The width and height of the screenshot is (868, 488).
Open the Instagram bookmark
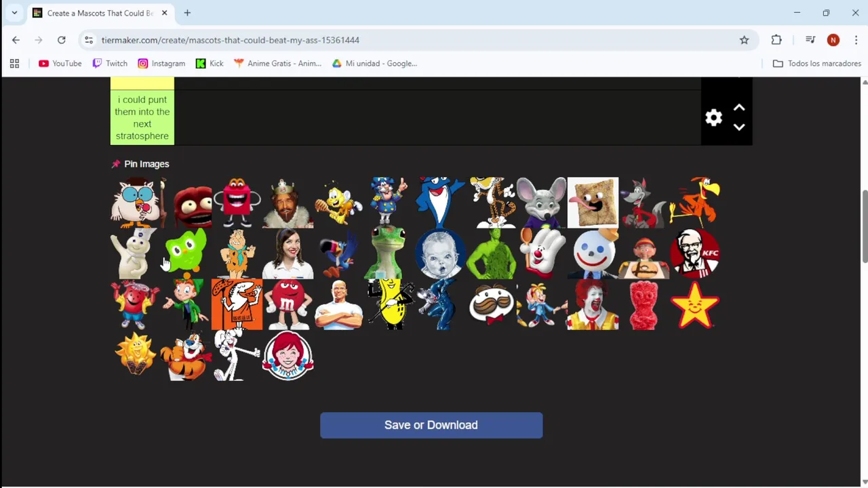[161, 63]
